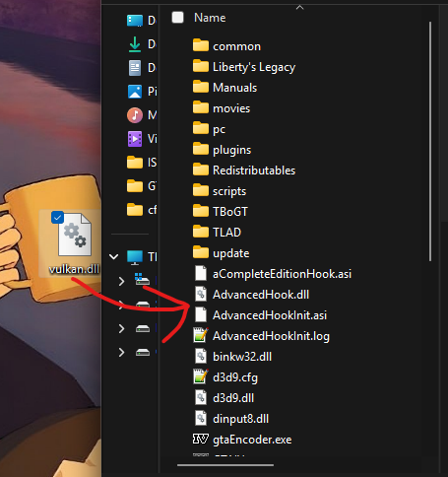Sort by the Name column header

tap(210, 18)
